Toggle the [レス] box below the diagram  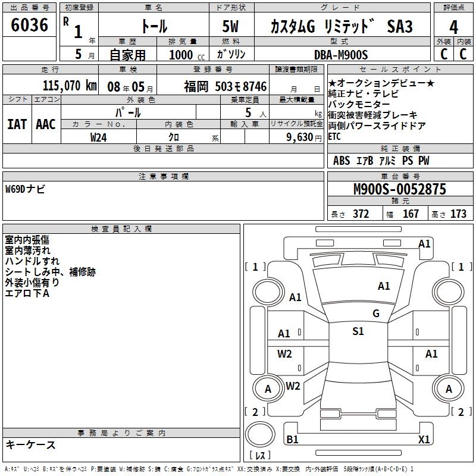260,456
